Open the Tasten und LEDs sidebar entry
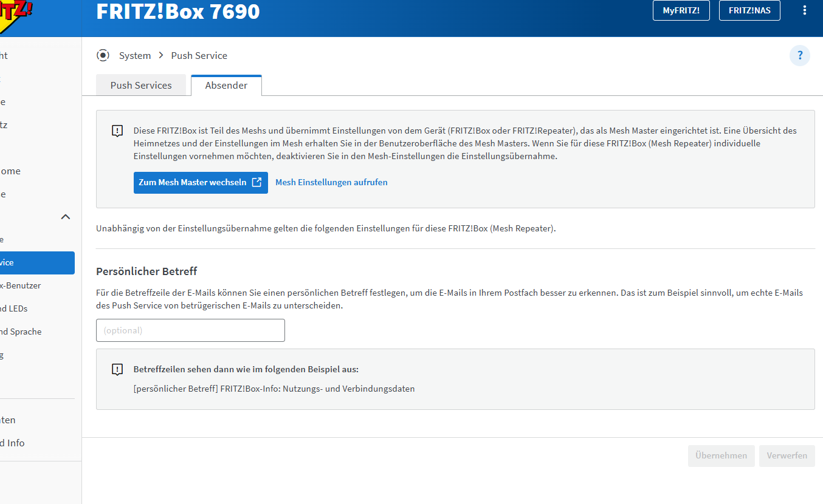Screen dimensions: 823x504 pyautogui.click(x=14, y=308)
